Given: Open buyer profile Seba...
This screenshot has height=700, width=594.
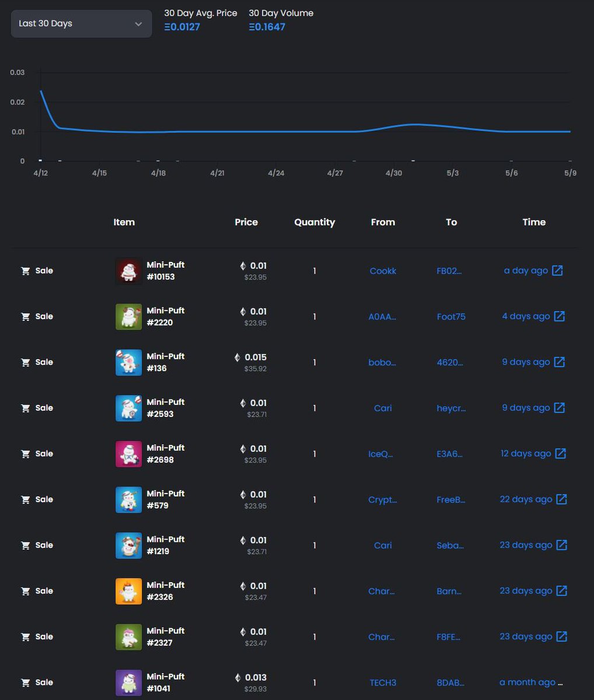Looking at the screenshot, I should pyautogui.click(x=450, y=545).
